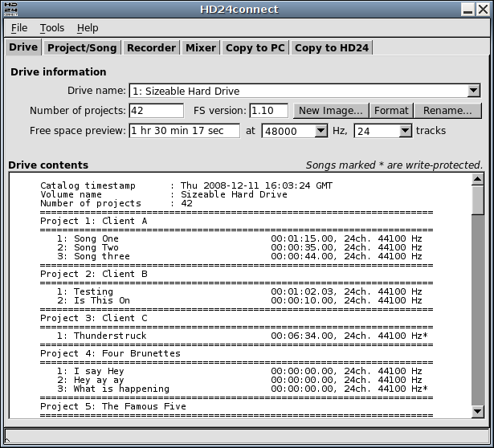Click the Number of projects field
Screen dimensions: 494x448
point(156,111)
